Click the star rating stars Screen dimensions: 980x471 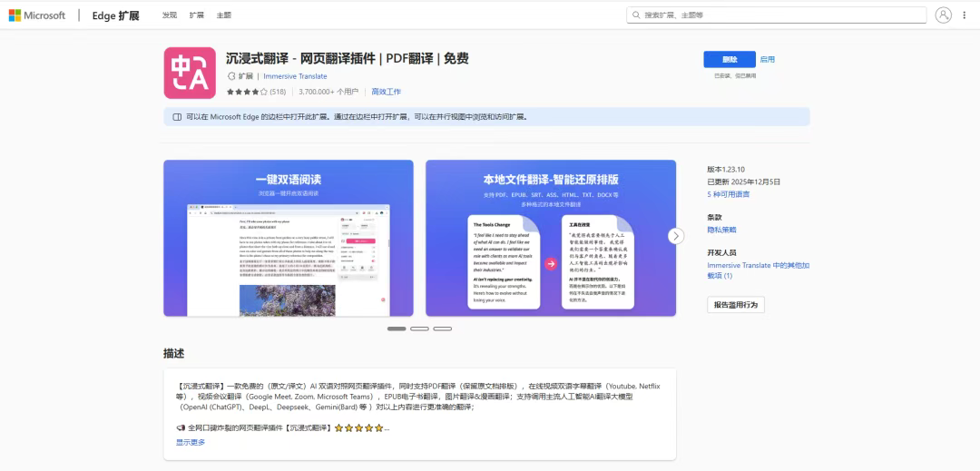[247, 92]
